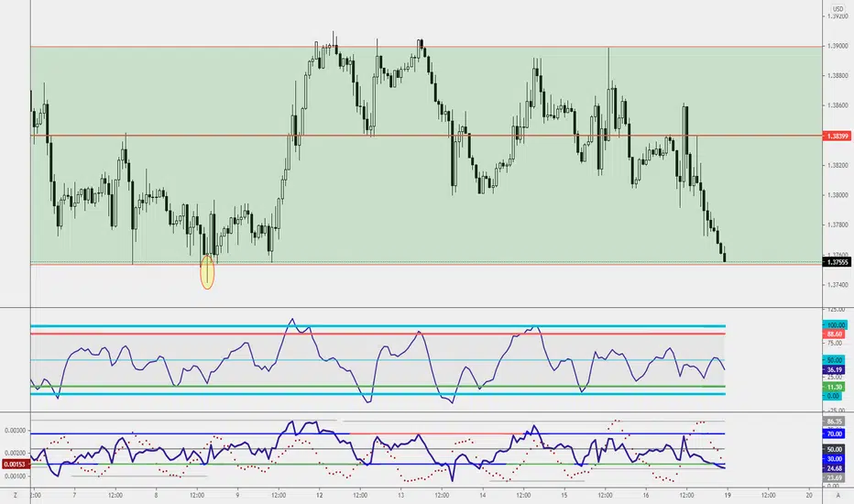Click the 0.00200 tick on left axis

16,454
